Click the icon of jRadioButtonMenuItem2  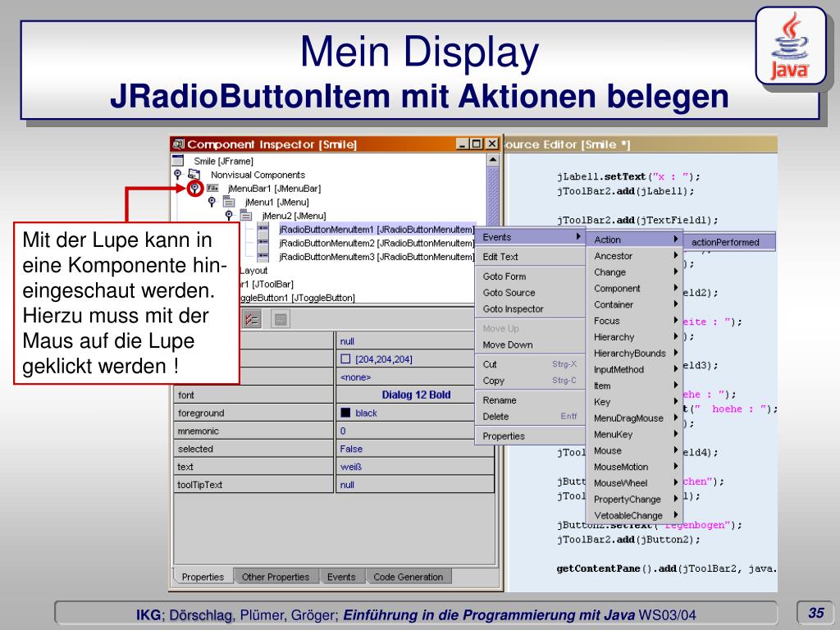pyautogui.click(x=263, y=243)
